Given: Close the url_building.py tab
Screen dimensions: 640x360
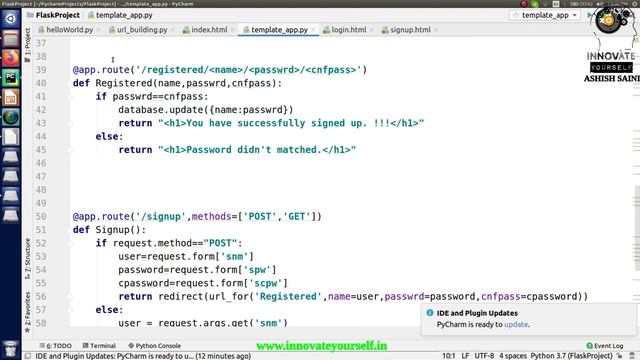Looking at the screenshot, I should click(173, 30).
